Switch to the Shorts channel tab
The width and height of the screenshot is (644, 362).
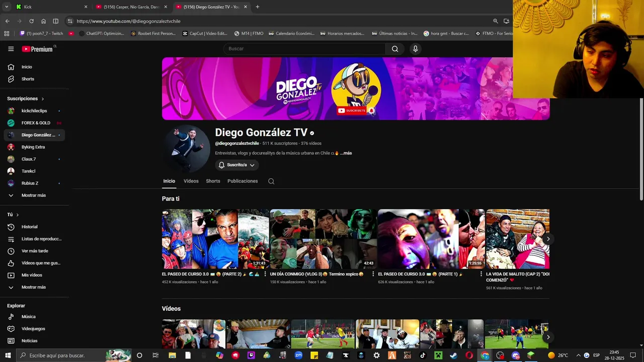tap(213, 181)
